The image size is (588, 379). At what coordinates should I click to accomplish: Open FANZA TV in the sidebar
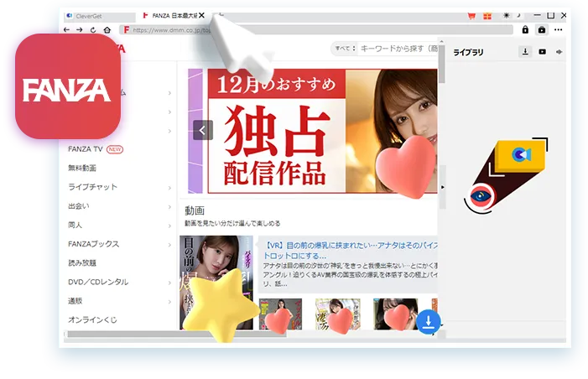pyautogui.click(x=85, y=149)
